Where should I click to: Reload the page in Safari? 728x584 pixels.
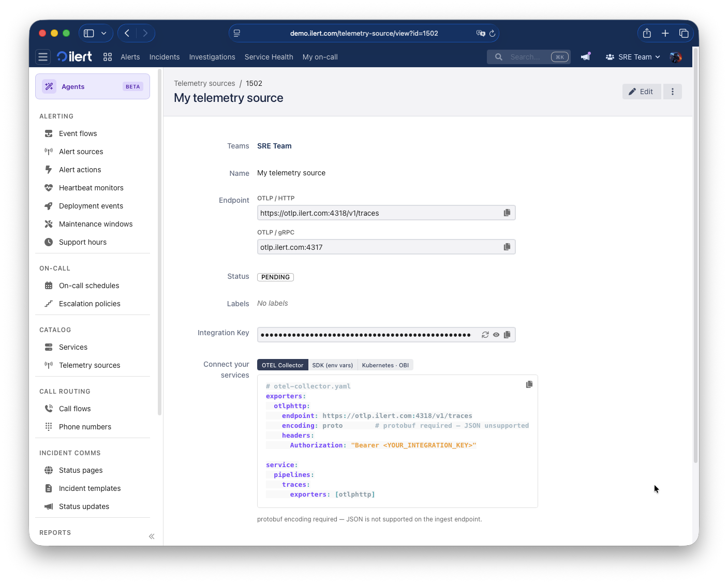click(493, 33)
